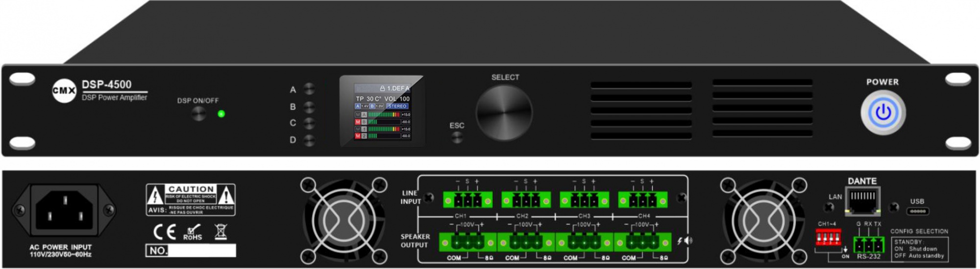Click the CH1 speaker output terminal
980x269 pixels.
(467, 242)
